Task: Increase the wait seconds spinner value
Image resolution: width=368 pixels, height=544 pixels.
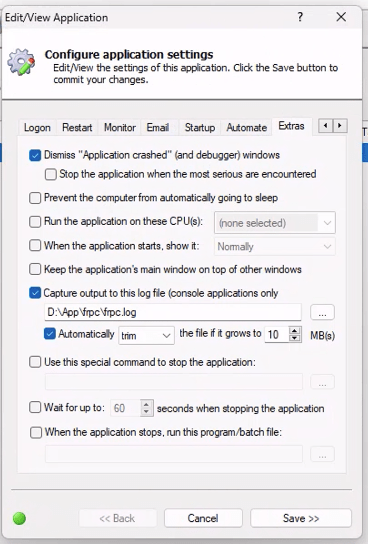Action: click(146, 404)
